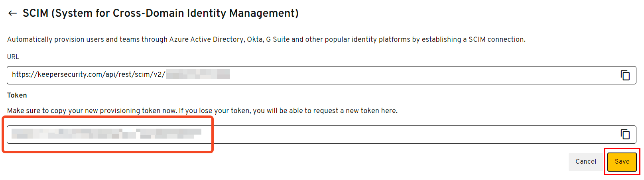Select the keepersecurity.com URL text
This screenshot has height=180, width=644.
click(x=89, y=74)
